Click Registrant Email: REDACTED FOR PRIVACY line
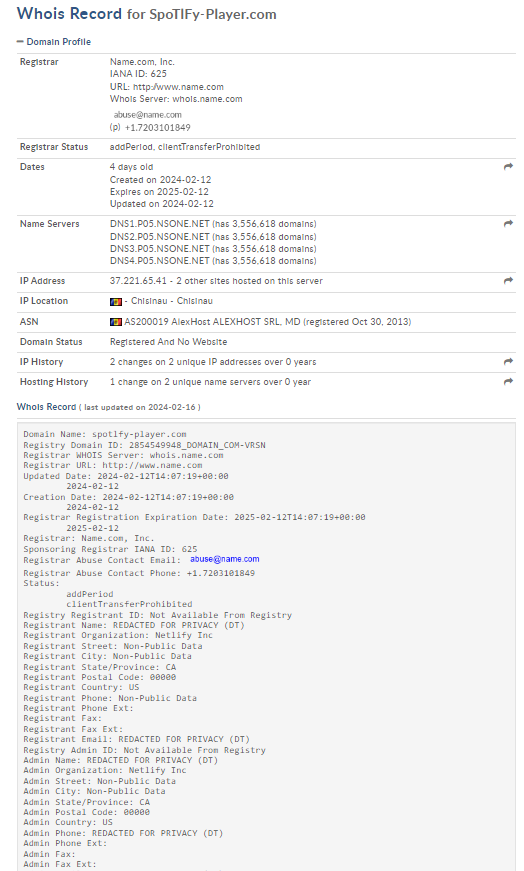This screenshot has width=524, height=871. [137, 739]
